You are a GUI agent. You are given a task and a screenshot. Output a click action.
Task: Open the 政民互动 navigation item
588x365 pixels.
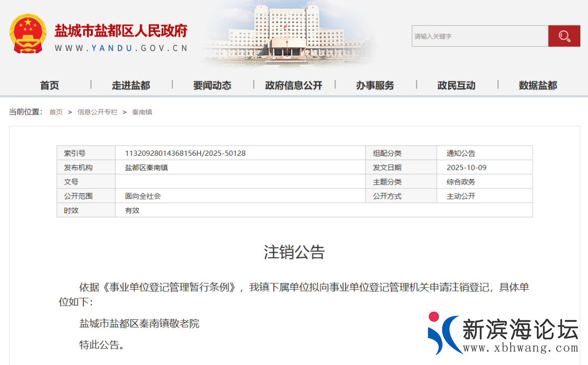[x=456, y=85]
